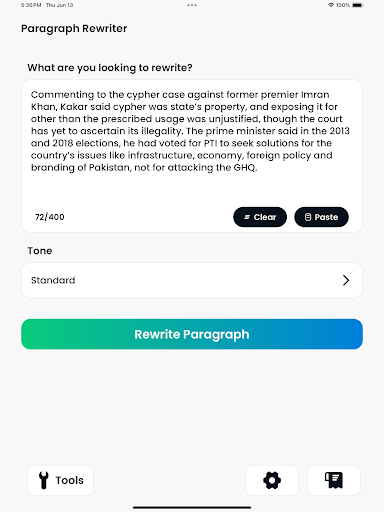Click the home indicator bar at the bottom
The height and width of the screenshot is (512, 384).
click(192, 507)
